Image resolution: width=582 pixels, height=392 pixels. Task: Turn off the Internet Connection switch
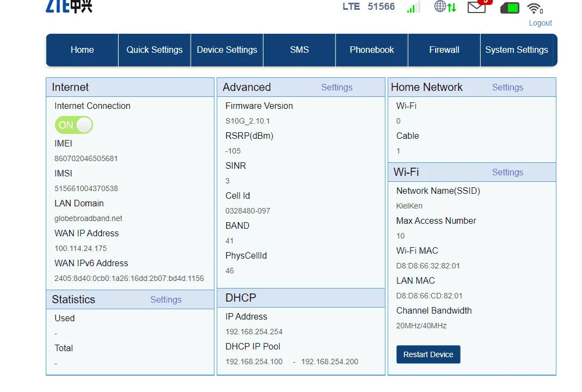click(x=74, y=125)
